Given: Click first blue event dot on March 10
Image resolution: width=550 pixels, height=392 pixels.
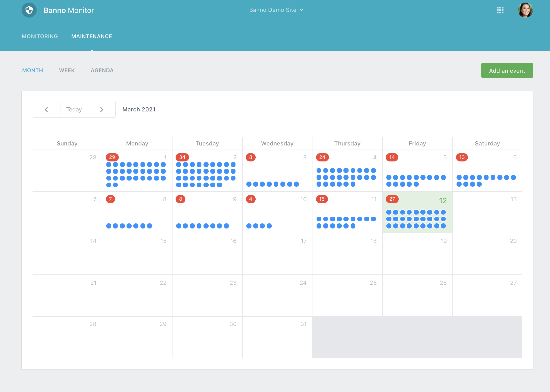Looking at the screenshot, I should (249, 226).
